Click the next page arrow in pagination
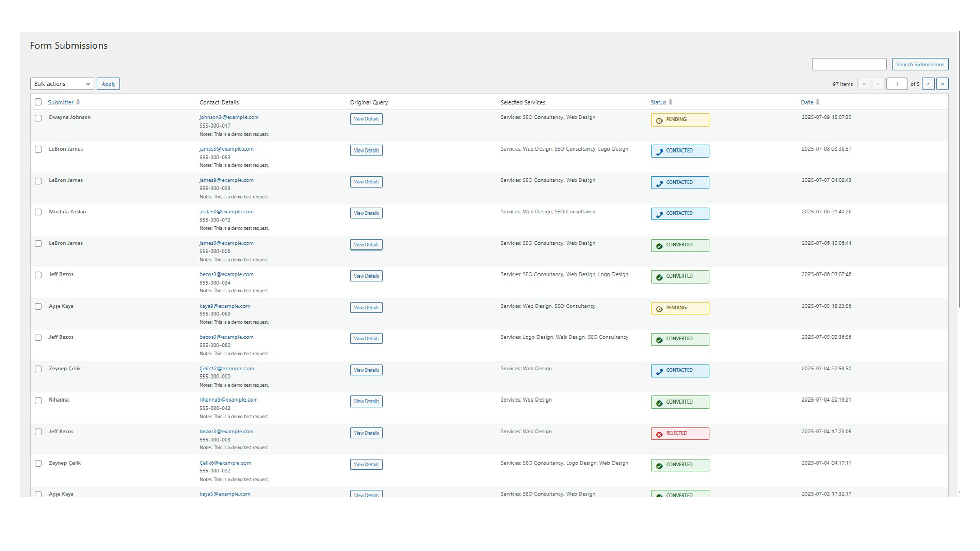The height and width of the screenshot is (551, 980). point(928,84)
